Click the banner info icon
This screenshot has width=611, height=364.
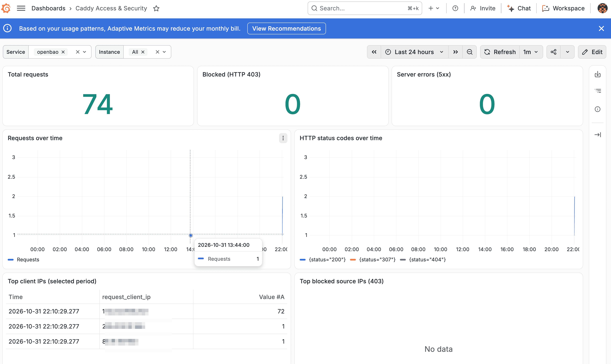coord(7,28)
